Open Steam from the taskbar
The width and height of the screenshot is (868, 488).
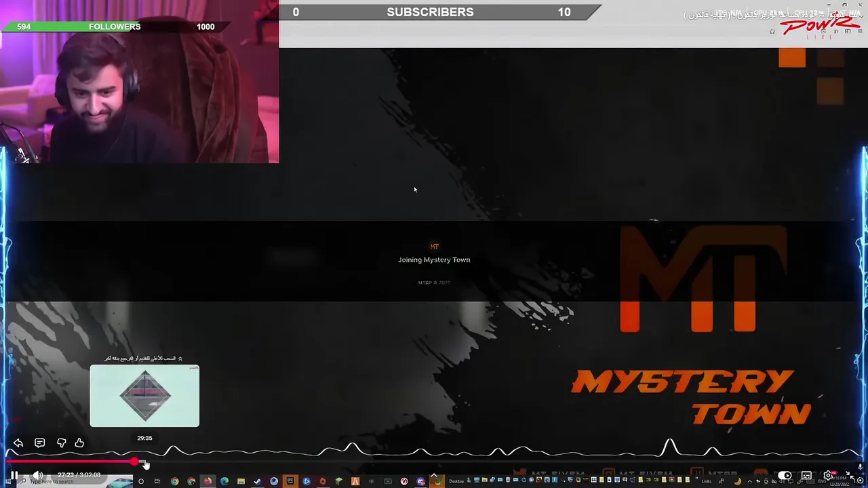click(257, 481)
